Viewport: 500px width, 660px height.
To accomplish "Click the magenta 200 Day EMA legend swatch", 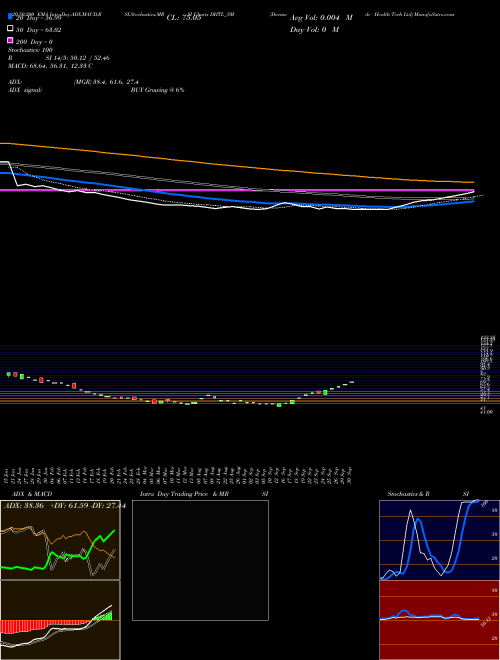I will [x=10, y=40].
